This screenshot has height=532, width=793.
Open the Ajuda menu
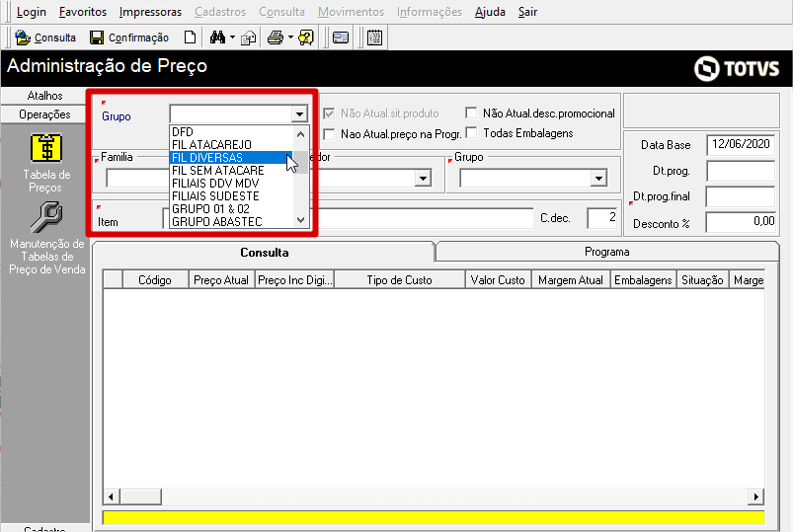pos(490,12)
